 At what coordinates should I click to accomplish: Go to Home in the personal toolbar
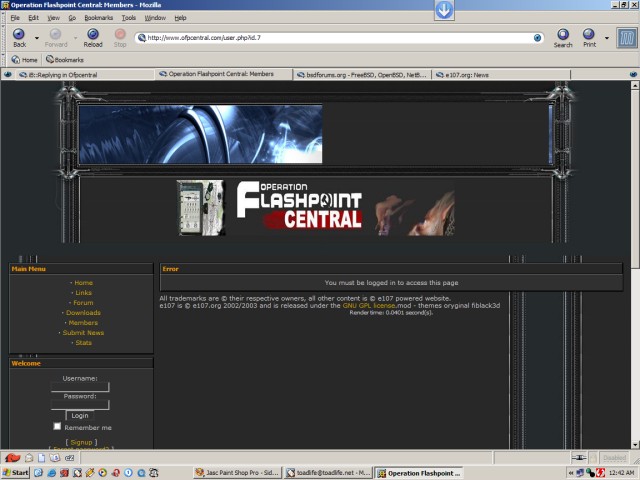pos(24,60)
